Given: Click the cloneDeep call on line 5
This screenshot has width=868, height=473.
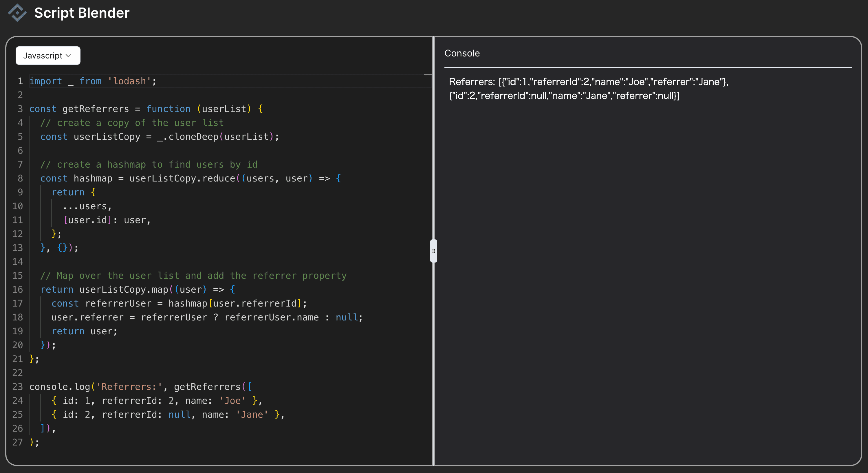Looking at the screenshot, I should (x=193, y=137).
